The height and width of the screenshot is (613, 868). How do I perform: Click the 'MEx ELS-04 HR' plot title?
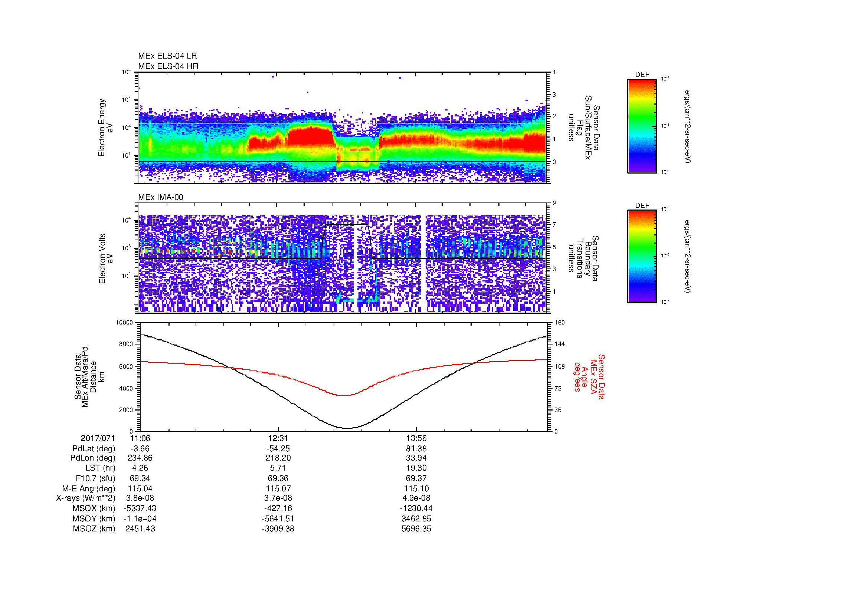tap(168, 66)
